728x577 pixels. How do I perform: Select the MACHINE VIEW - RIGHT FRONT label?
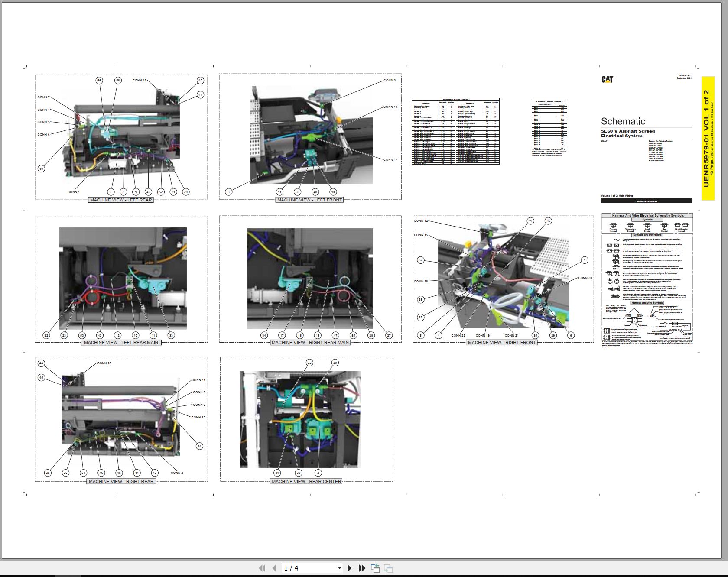point(502,342)
